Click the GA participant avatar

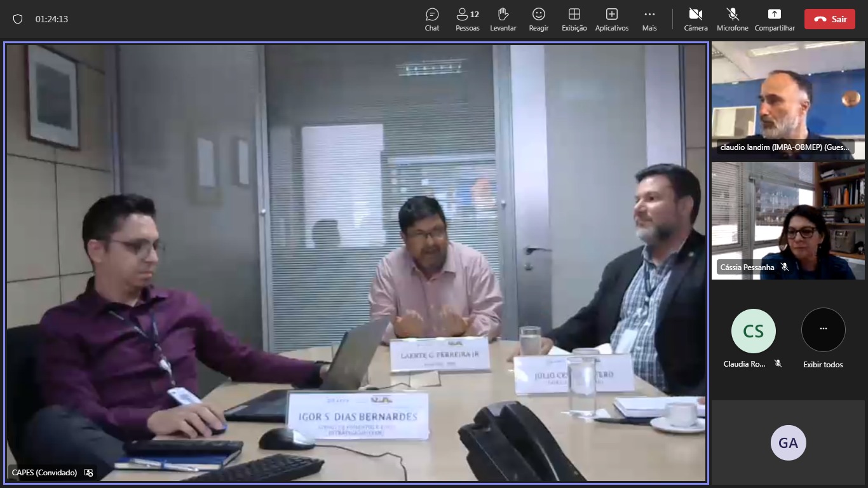point(788,443)
